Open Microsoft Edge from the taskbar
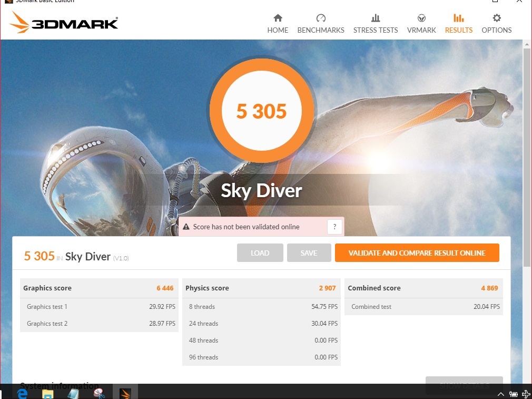The width and height of the screenshot is (532, 399). (x=22, y=394)
